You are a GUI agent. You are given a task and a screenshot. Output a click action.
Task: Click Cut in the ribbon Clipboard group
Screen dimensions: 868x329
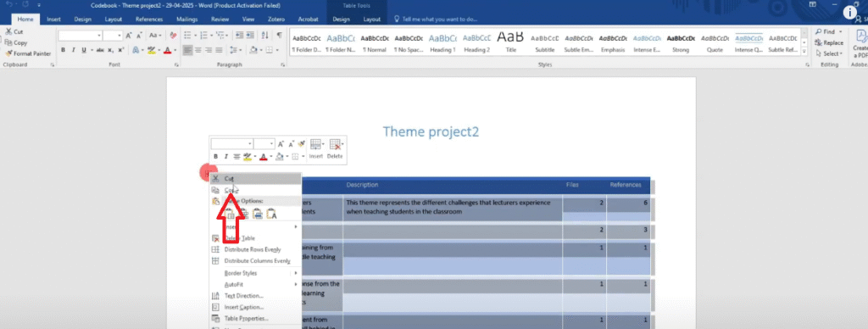[x=14, y=31]
